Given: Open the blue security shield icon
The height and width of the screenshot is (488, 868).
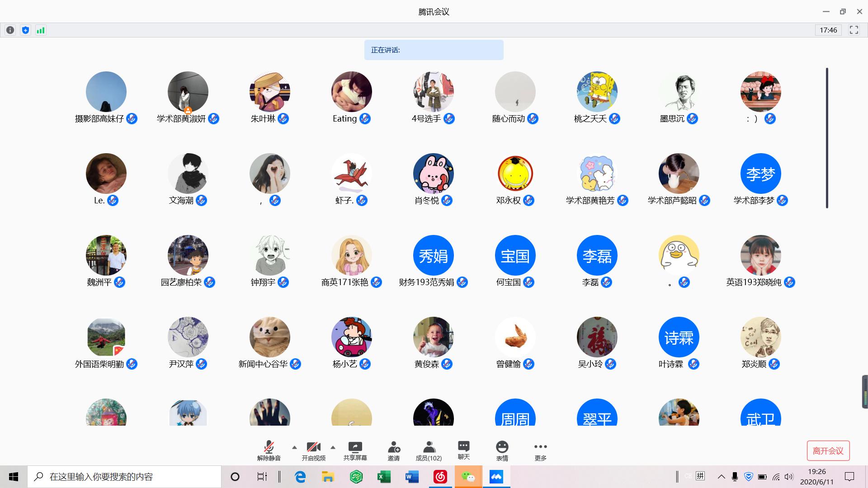Looking at the screenshot, I should [x=25, y=30].
